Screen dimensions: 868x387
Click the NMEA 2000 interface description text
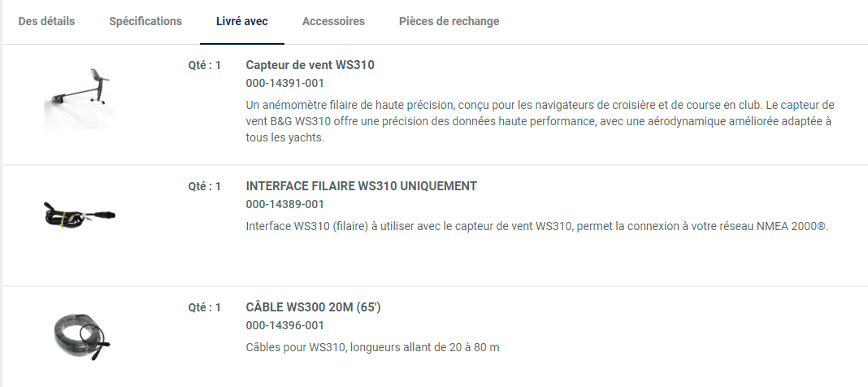536,225
